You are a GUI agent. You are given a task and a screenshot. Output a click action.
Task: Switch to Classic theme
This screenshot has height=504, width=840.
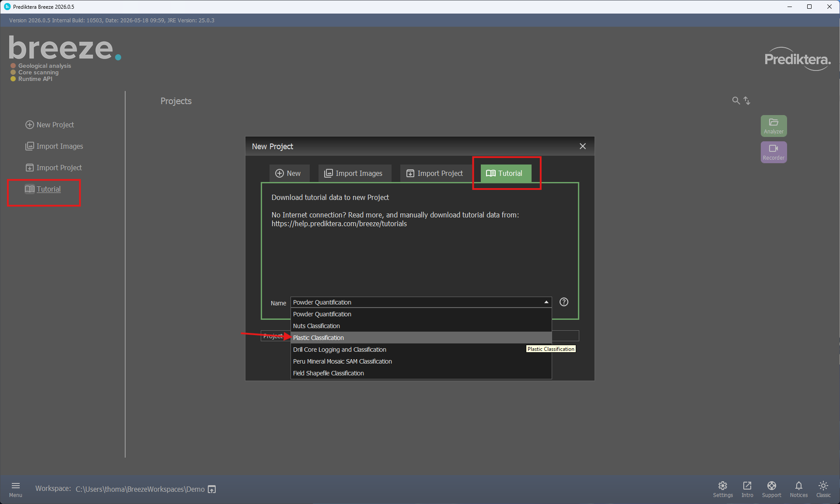[x=823, y=489]
